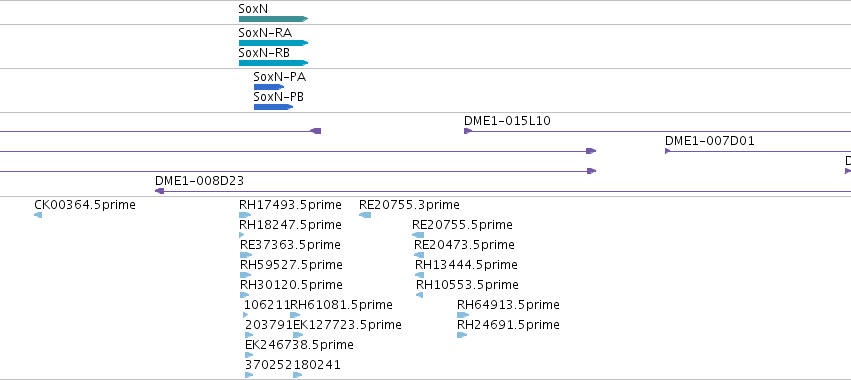This screenshot has width=851, height=380.
Task: Select the RH30120.5prime EST arrow
Action: coord(245,295)
